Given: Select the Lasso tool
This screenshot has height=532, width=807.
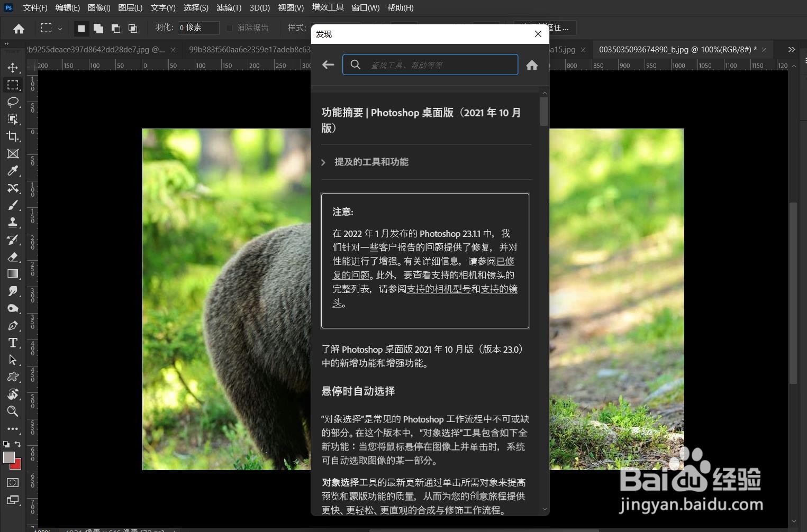Looking at the screenshot, I should pyautogui.click(x=13, y=102).
